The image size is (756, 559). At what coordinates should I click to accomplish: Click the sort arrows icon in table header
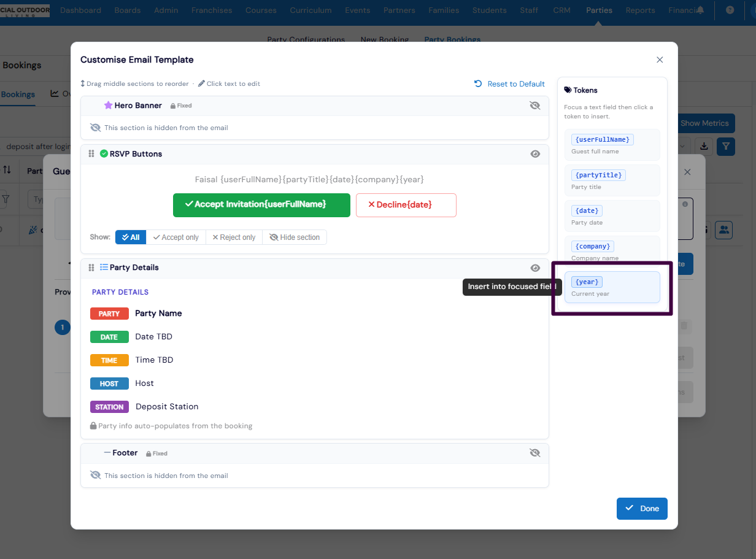[7, 170]
